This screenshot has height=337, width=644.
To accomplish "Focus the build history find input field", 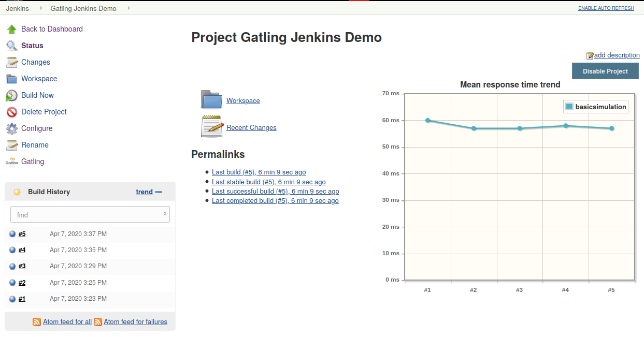I will tap(90, 214).
